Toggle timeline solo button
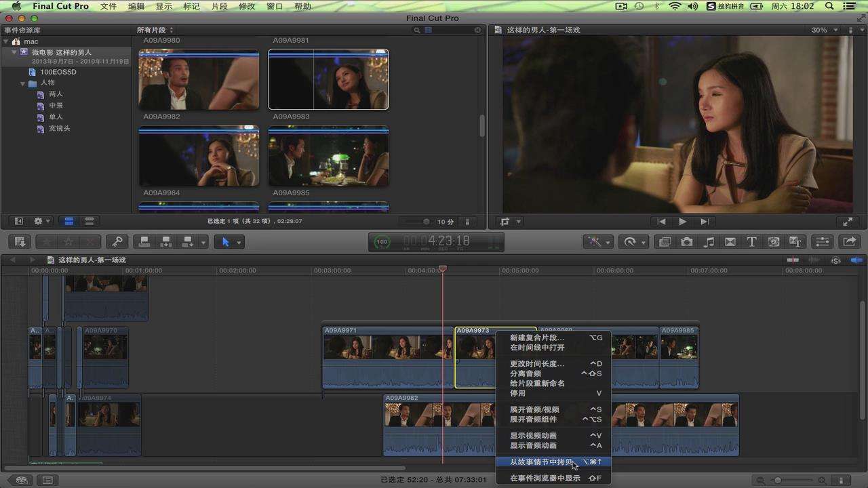 (x=835, y=260)
